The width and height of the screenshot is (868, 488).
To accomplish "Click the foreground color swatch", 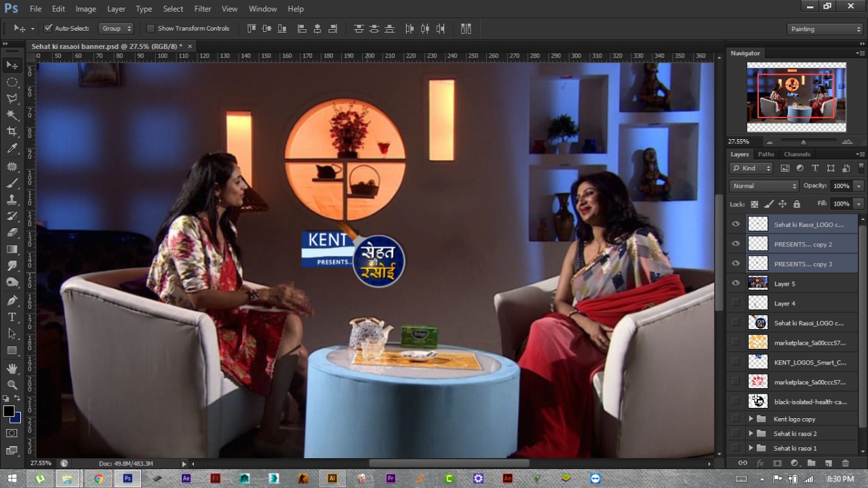I will (9, 411).
